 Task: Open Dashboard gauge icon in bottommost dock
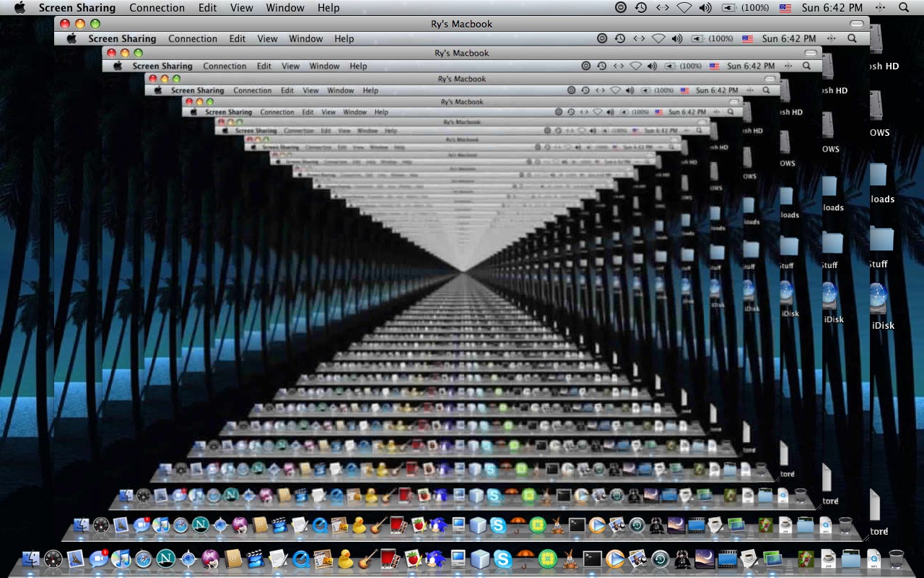[53, 558]
